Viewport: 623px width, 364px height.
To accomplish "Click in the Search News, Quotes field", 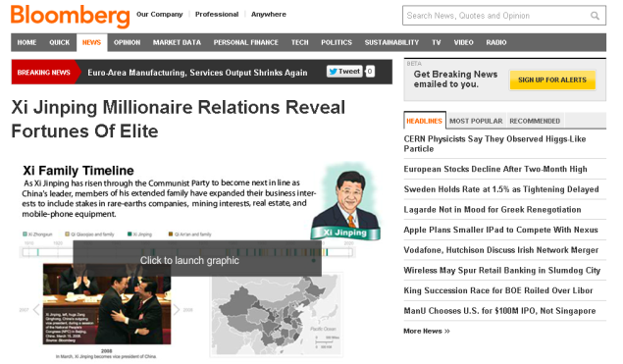I will point(495,16).
